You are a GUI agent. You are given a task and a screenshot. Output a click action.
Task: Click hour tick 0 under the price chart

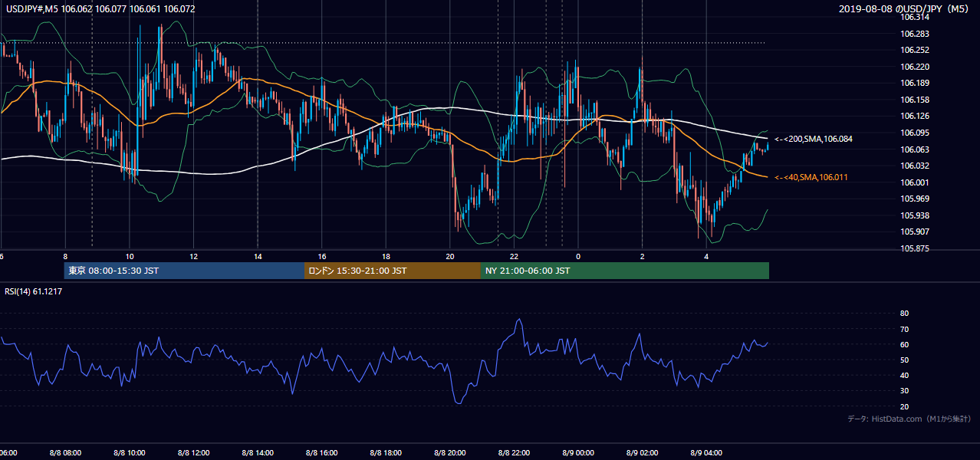point(578,256)
